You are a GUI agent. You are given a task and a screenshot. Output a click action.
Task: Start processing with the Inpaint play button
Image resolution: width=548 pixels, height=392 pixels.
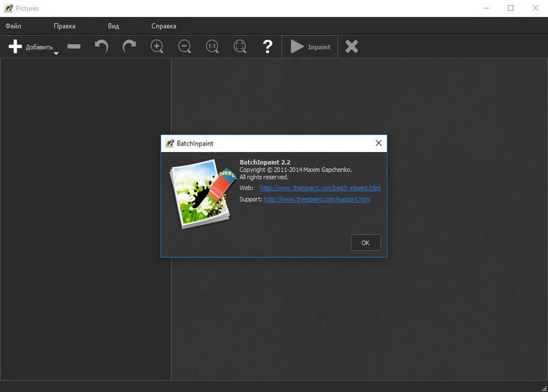pos(310,47)
